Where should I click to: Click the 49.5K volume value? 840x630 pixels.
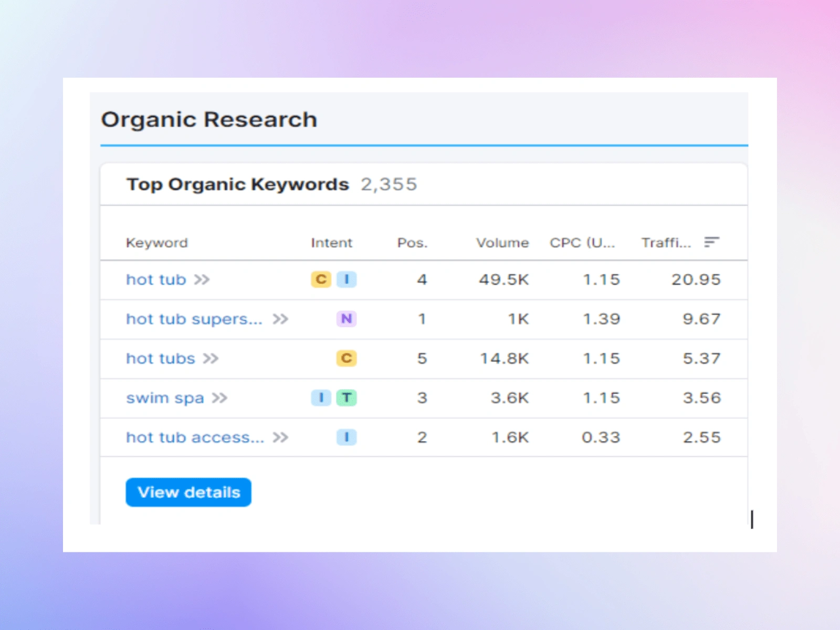tap(503, 279)
